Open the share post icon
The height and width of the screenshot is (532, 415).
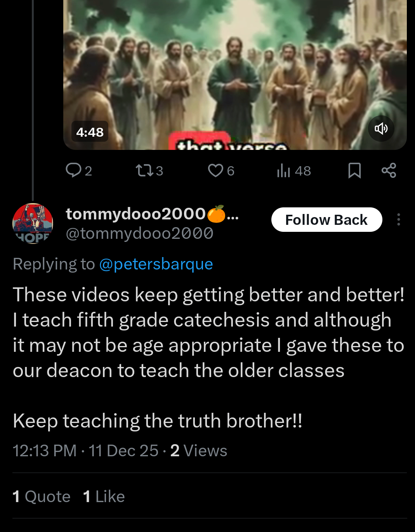(389, 170)
